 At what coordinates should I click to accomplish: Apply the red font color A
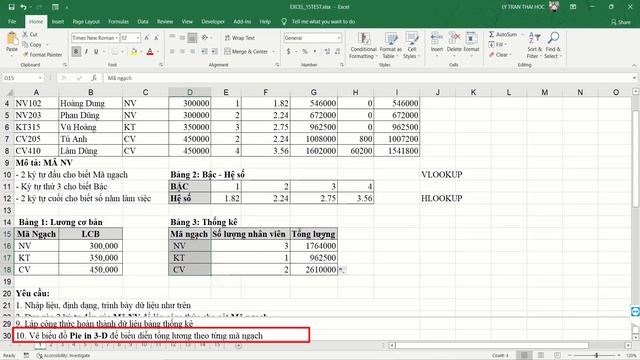pos(150,52)
